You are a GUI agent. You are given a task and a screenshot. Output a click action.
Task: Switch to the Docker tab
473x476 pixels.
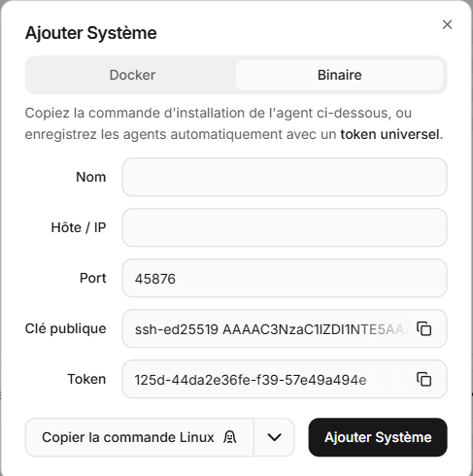coord(132,75)
